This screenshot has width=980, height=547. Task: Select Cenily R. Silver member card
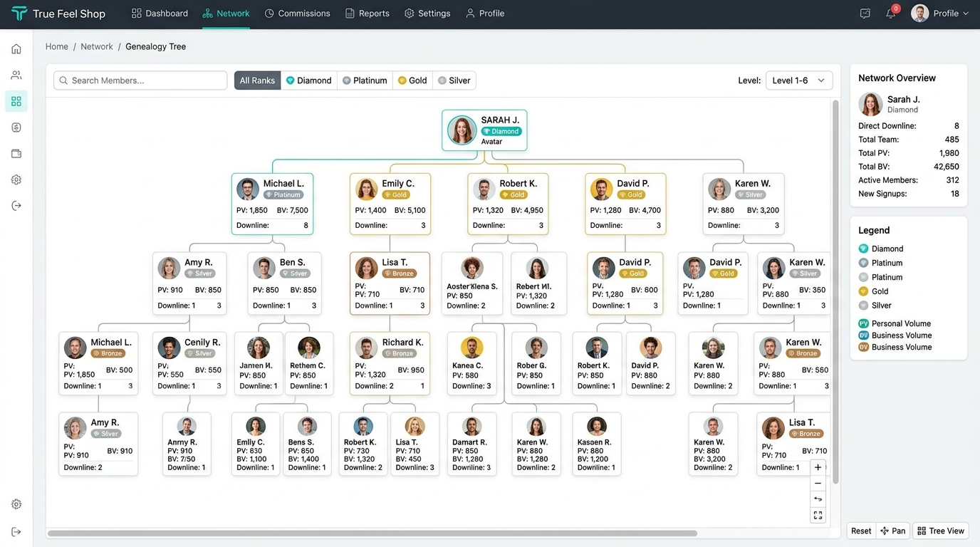click(x=189, y=363)
